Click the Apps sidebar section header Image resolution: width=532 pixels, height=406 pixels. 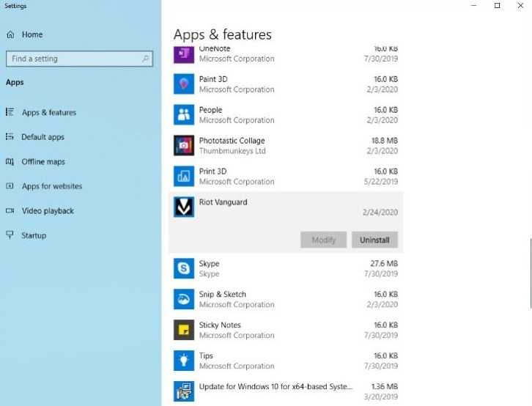coord(15,82)
